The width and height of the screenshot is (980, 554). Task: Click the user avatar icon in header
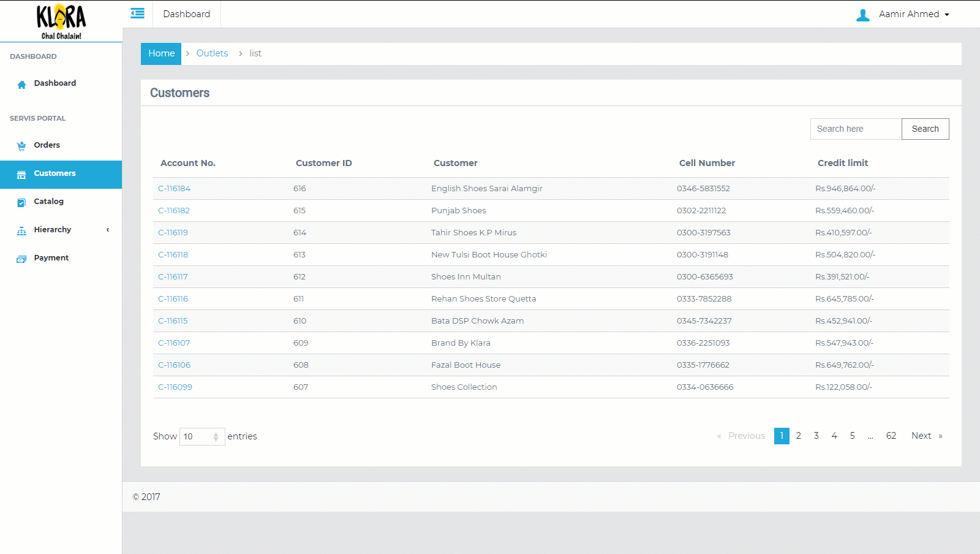click(x=862, y=15)
